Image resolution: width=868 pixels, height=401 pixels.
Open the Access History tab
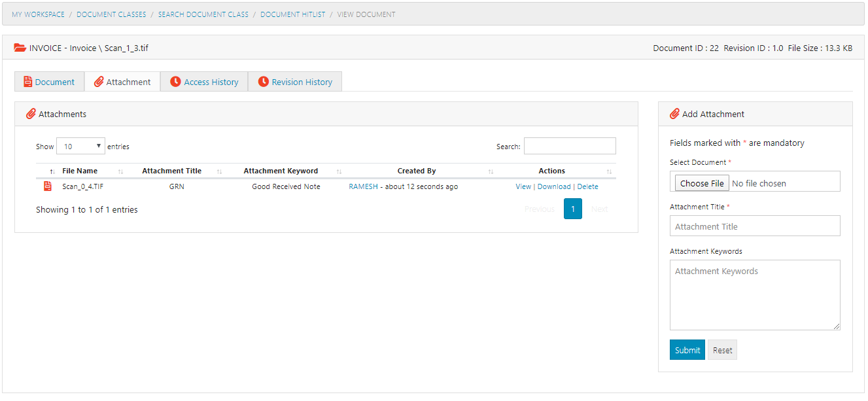[x=204, y=82]
